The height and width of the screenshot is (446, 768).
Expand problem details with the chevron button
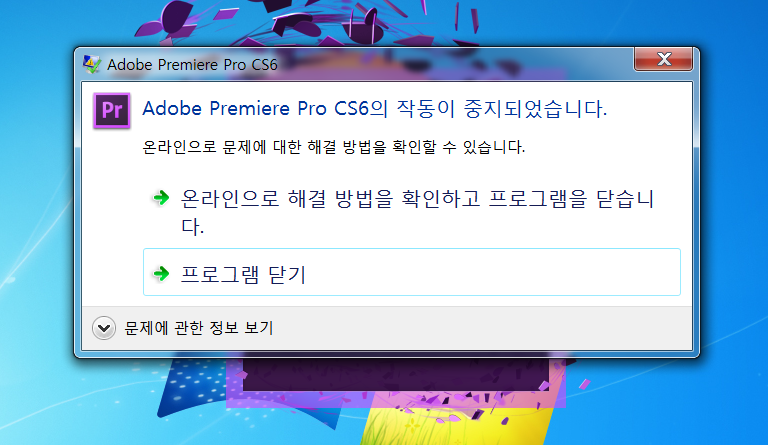(104, 328)
